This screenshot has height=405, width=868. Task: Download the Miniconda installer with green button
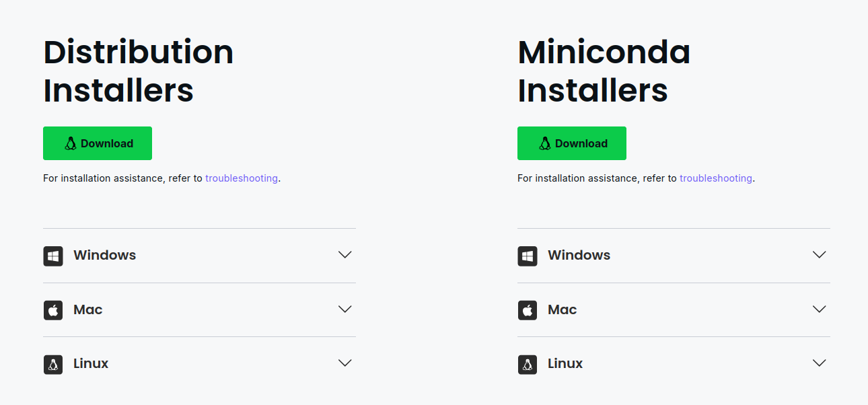(572, 143)
